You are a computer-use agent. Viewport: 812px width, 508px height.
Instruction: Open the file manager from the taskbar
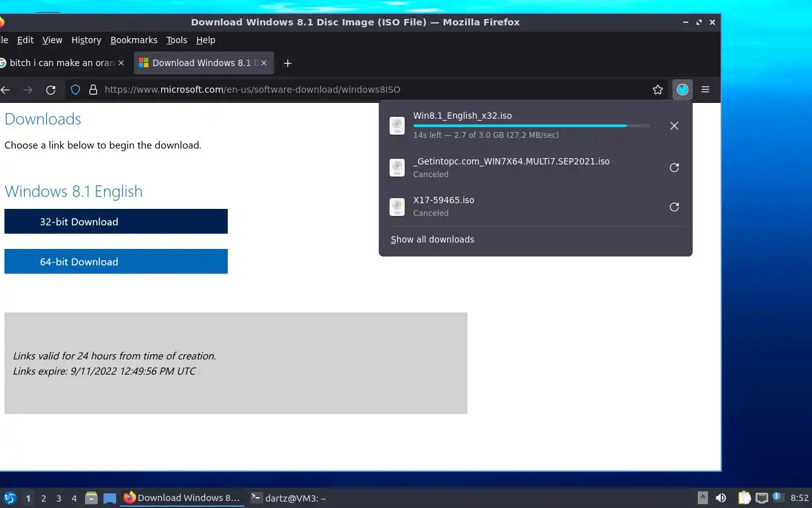(x=91, y=498)
